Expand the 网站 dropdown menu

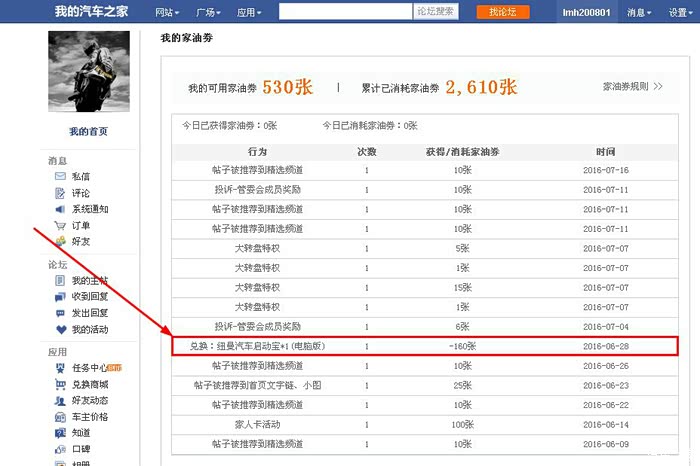169,12
